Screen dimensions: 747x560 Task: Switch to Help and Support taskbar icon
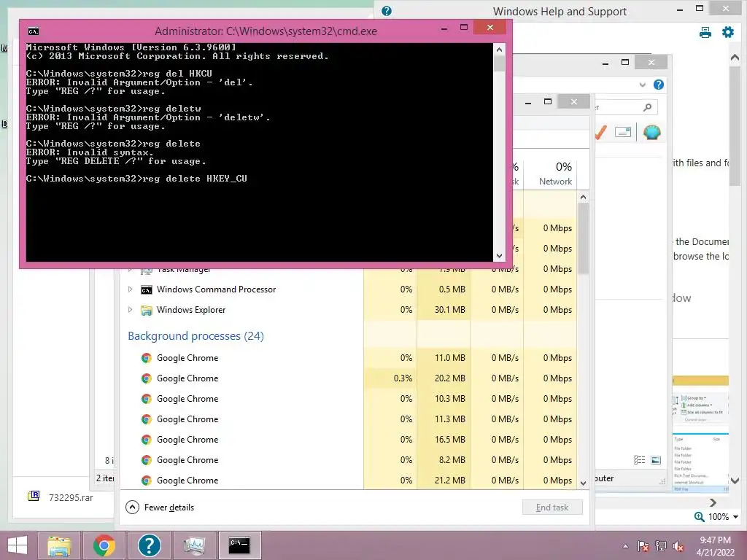click(x=149, y=545)
